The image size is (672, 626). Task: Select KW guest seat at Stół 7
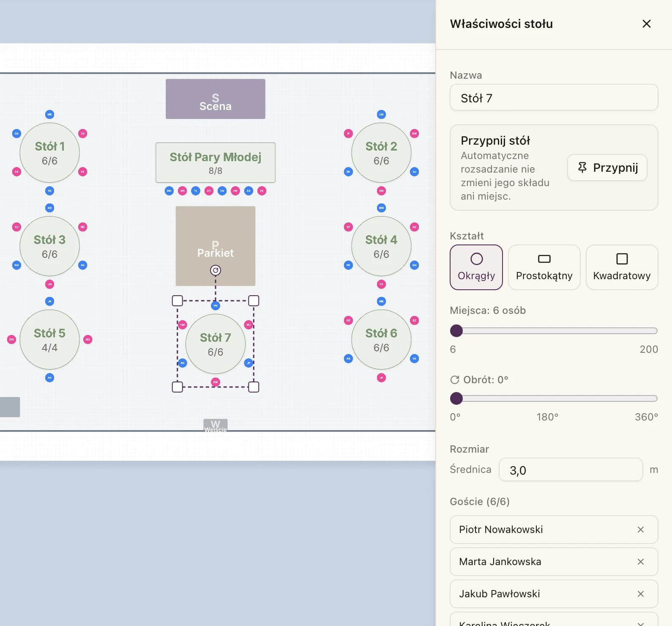pyautogui.click(x=216, y=382)
